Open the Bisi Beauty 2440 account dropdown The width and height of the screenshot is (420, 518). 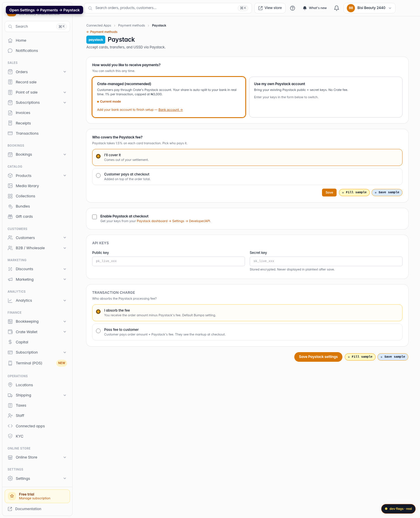(x=370, y=8)
